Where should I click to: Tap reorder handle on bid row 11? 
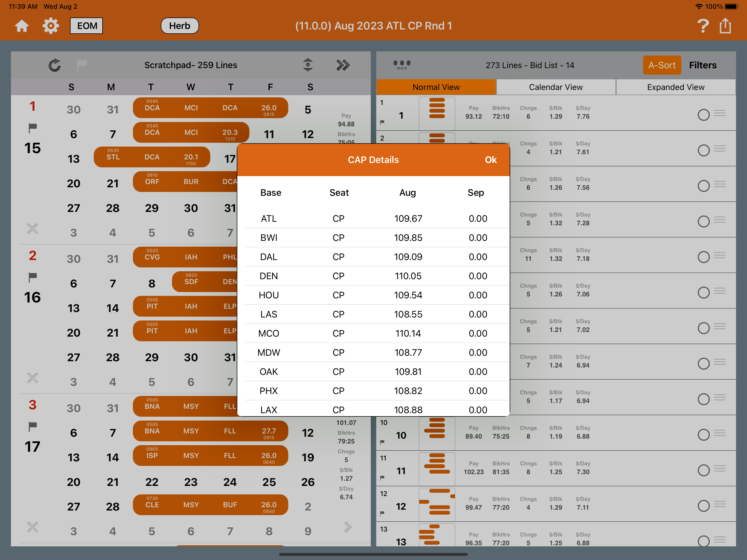pos(720,468)
